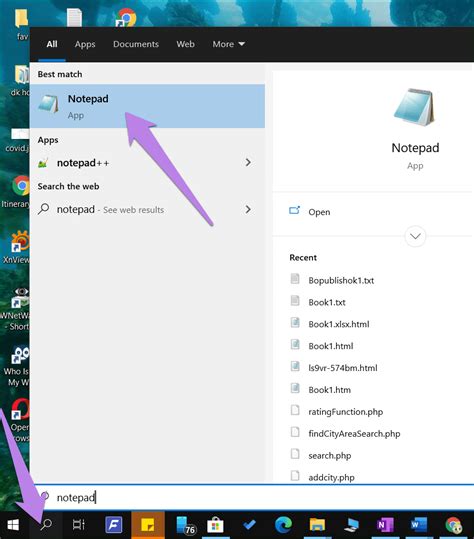
Task: Click the taskbar search magnifier icon
Action: click(46, 525)
